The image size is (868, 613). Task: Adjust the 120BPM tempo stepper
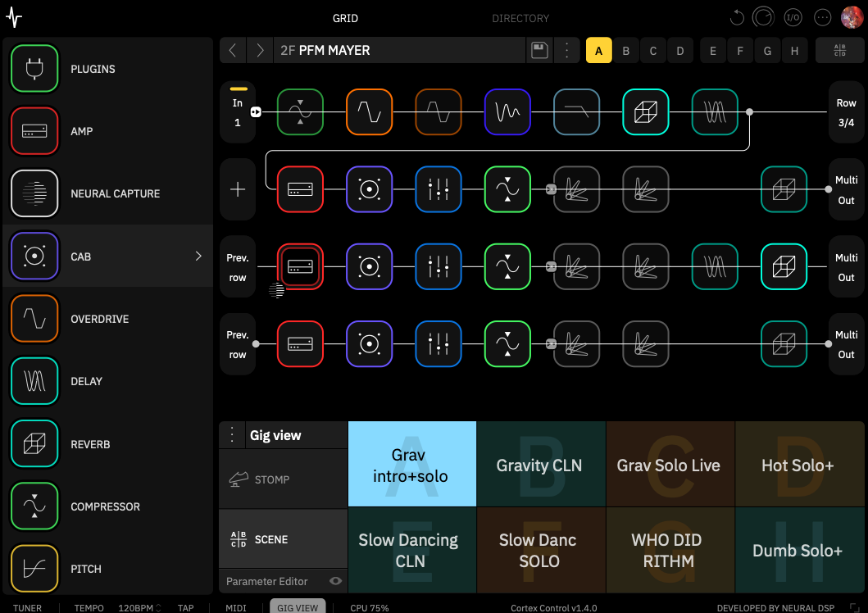coord(157,608)
